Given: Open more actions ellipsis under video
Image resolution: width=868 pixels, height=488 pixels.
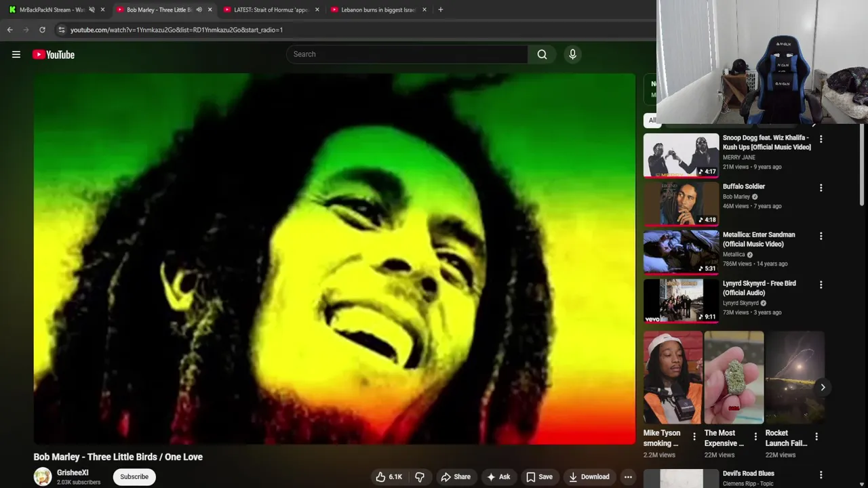Looking at the screenshot, I should (x=628, y=476).
